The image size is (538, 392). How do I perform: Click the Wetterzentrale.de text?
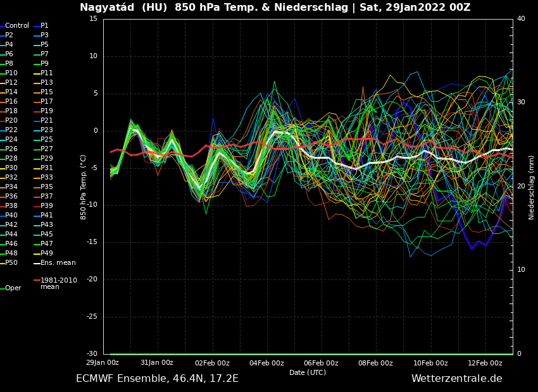tap(456, 379)
